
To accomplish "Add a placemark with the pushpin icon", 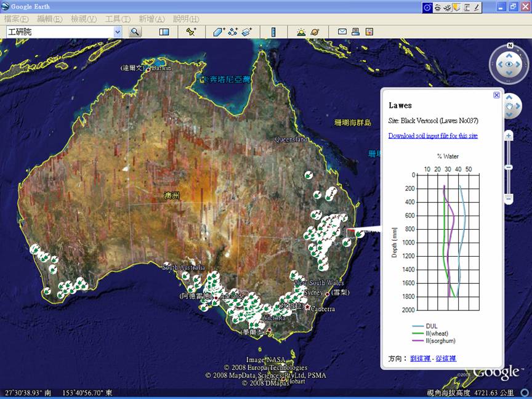I will (x=191, y=31).
